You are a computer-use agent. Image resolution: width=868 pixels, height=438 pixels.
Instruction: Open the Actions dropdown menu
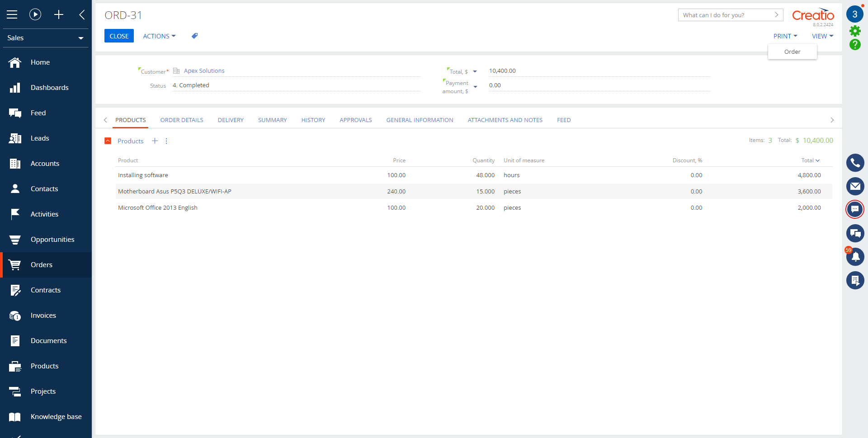click(x=159, y=36)
